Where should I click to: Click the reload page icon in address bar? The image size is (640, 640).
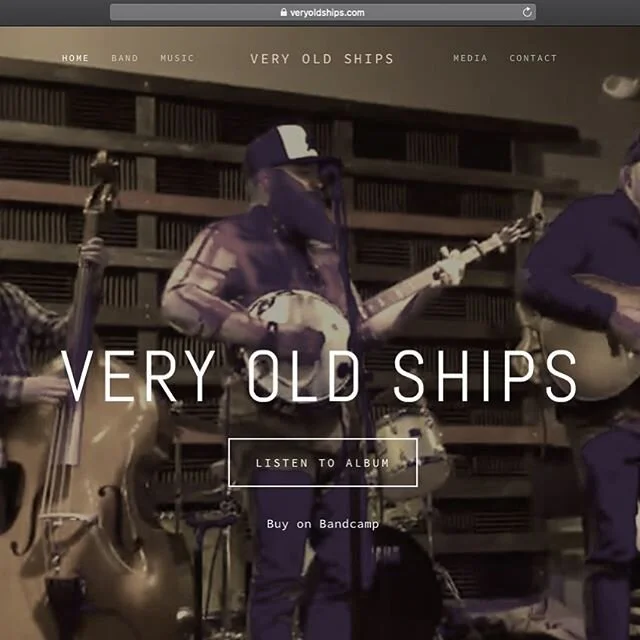click(527, 12)
